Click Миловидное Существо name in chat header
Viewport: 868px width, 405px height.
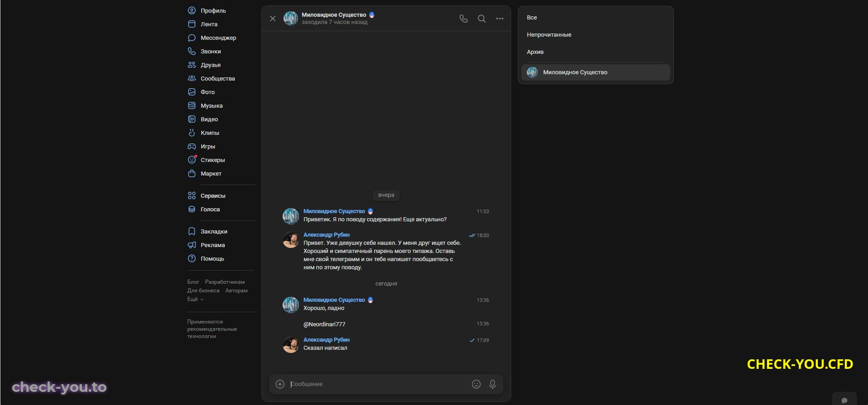pos(334,15)
